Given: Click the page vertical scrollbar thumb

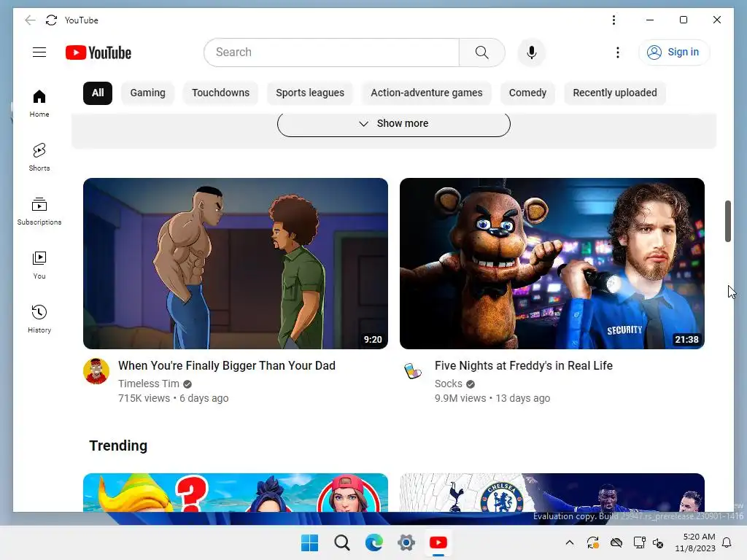Looking at the screenshot, I should tap(727, 221).
